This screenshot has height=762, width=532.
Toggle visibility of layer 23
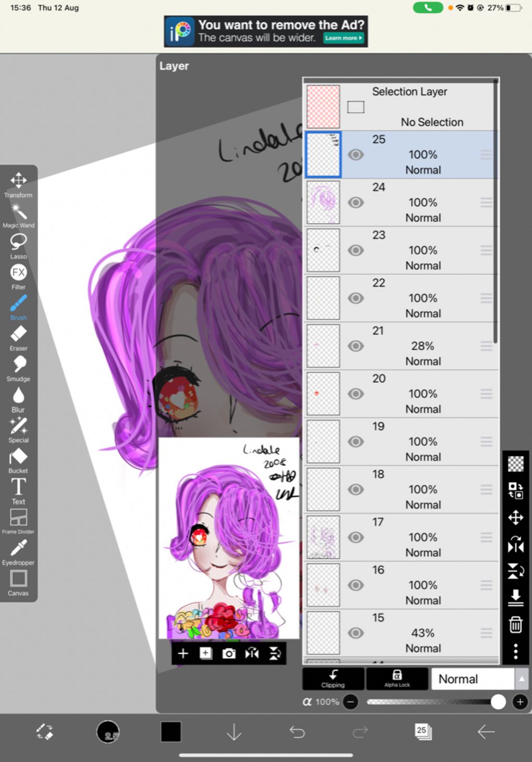pos(355,250)
